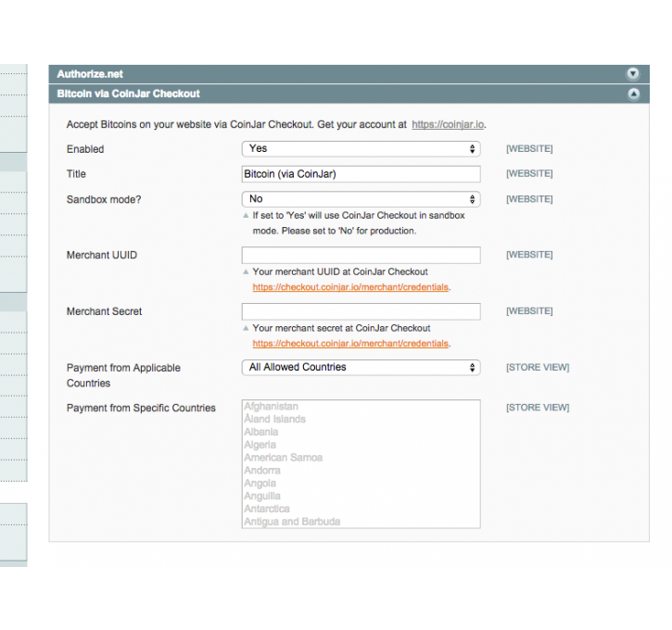Viewport: 672px width, 630px height.
Task: Select American Samoa in the countries list
Action: coord(361,458)
